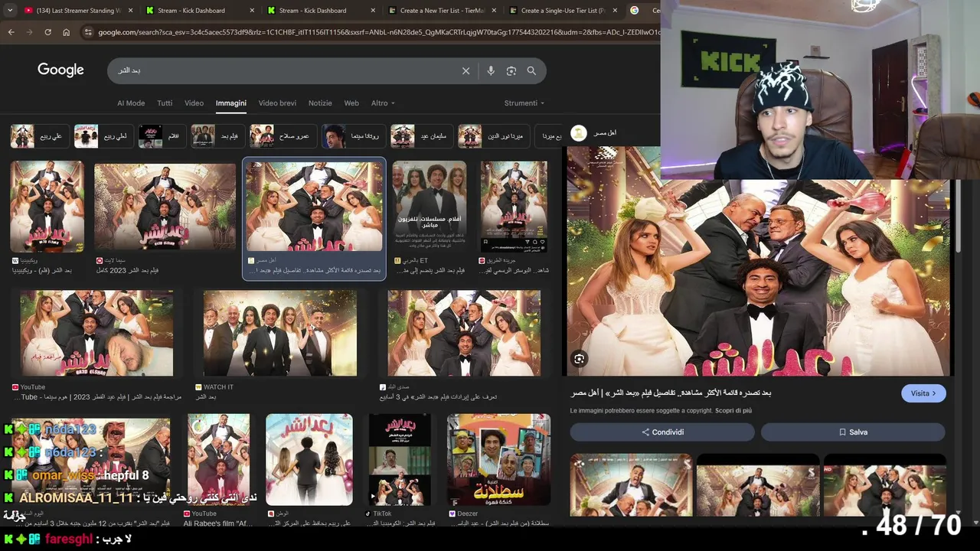Clear the Google search box with the X icon
Viewport: 980px width, 551px height.
pyautogui.click(x=465, y=70)
